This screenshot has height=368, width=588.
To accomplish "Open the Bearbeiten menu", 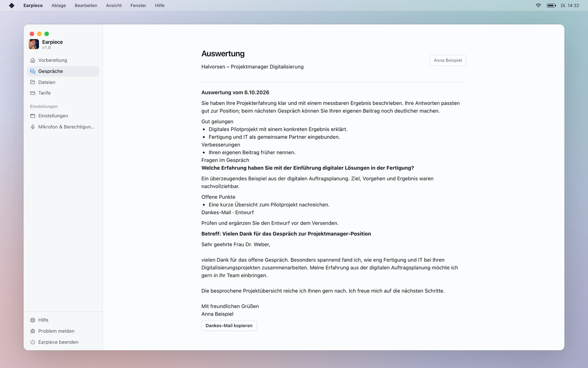I will tap(86, 5).
